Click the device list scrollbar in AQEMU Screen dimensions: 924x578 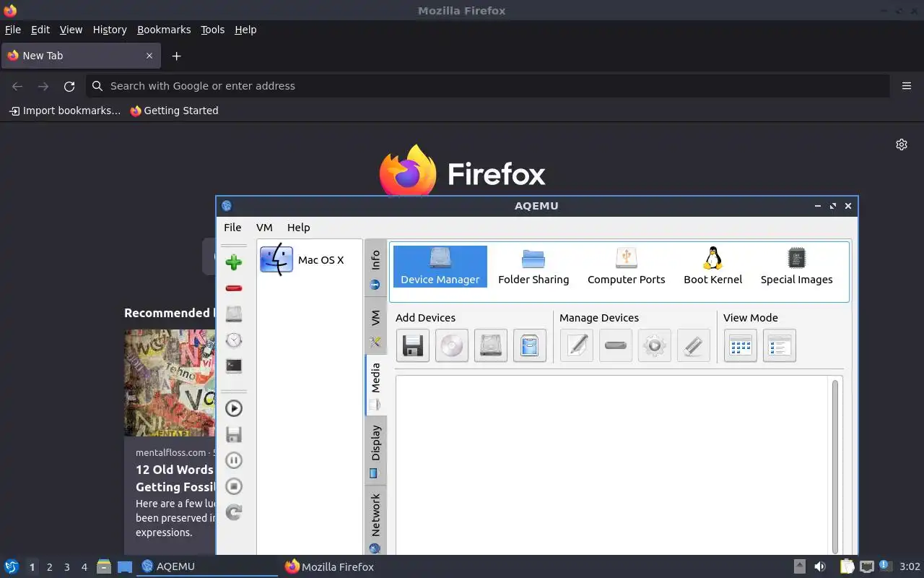tap(835, 466)
